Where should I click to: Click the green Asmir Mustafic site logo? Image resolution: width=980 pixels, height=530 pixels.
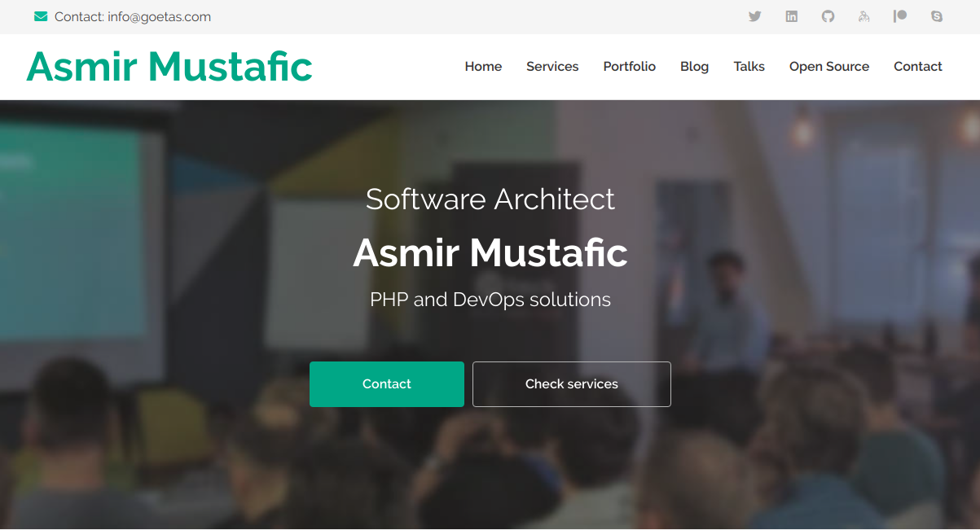169,67
